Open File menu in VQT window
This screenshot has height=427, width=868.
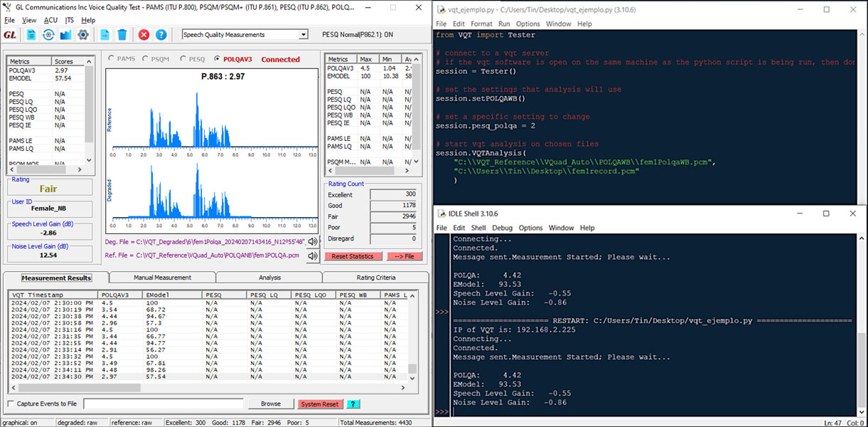coord(9,20)
